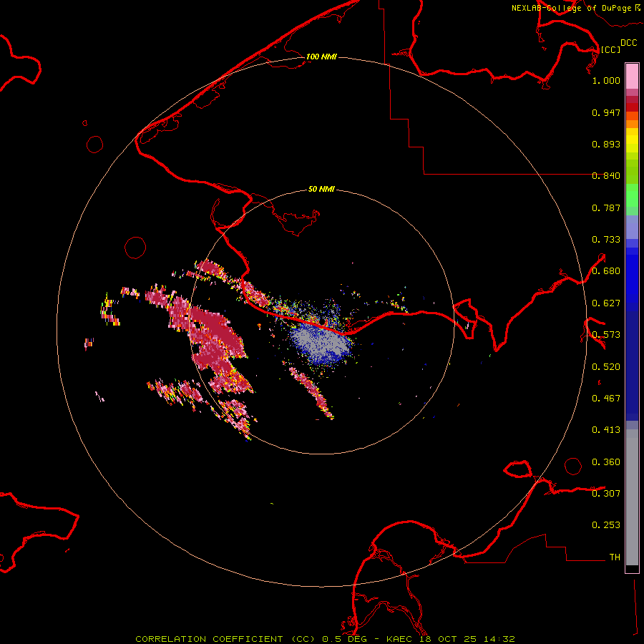The height and width of the screenshot is (644, 644).
Task: Click the 14:32 timestamp in the caption
Action: tap(499, 639)
